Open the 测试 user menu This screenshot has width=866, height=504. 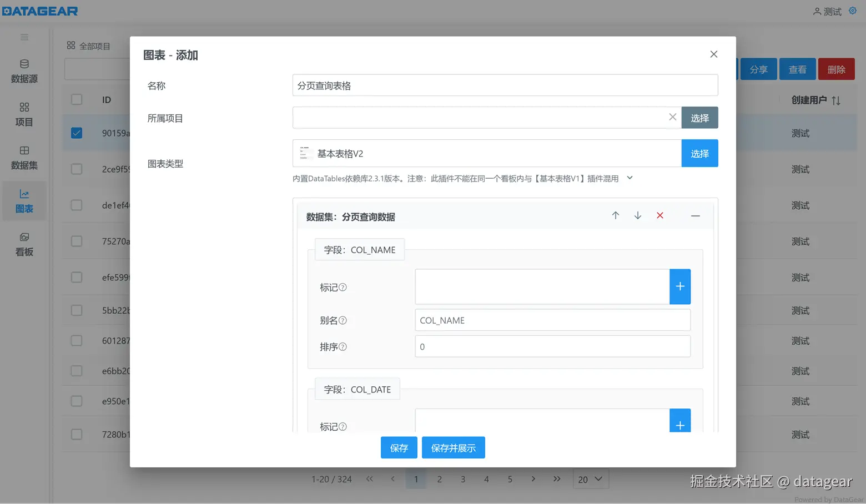coord(827,12)
